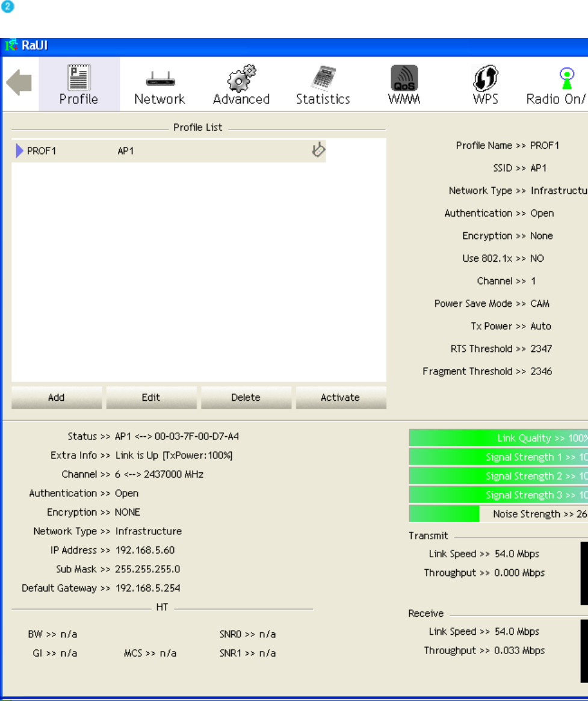
Task: Click the RaUI title bar icon
Action: tap(11, 45)
